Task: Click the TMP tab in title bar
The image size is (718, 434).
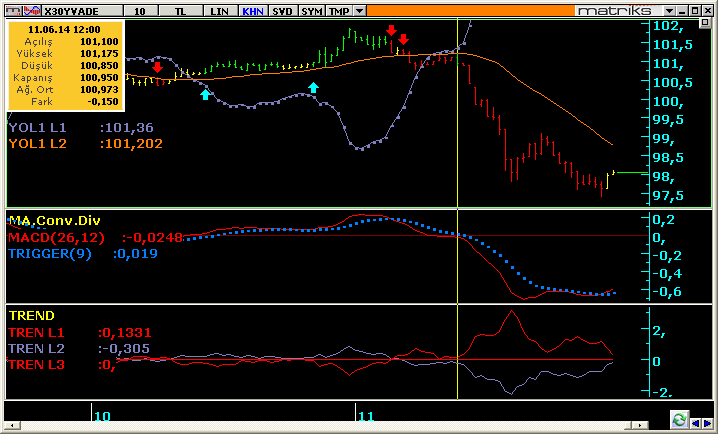Action: coord(340,10)
